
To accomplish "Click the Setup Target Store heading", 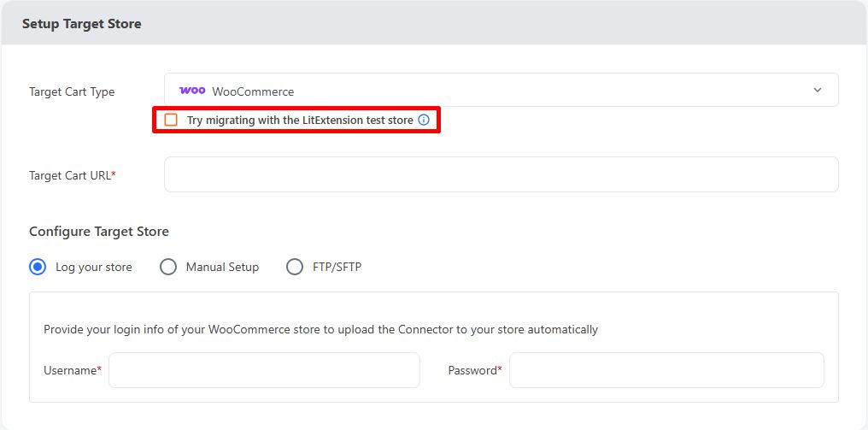I will [81, 24].
